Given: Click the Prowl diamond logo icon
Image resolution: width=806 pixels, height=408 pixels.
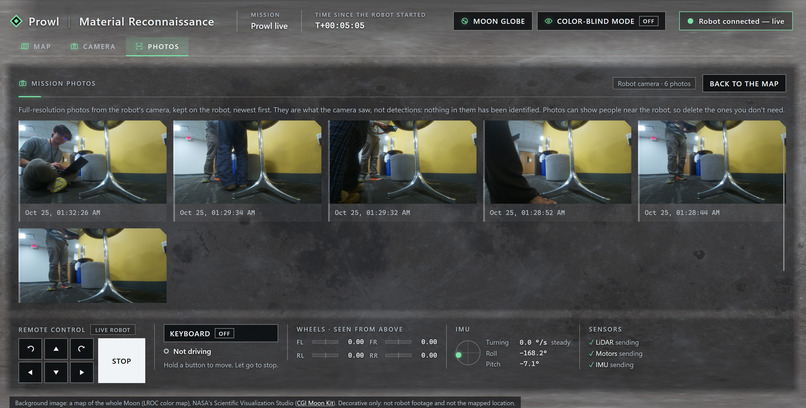Looking at the screenshot, I should [16, 22].
